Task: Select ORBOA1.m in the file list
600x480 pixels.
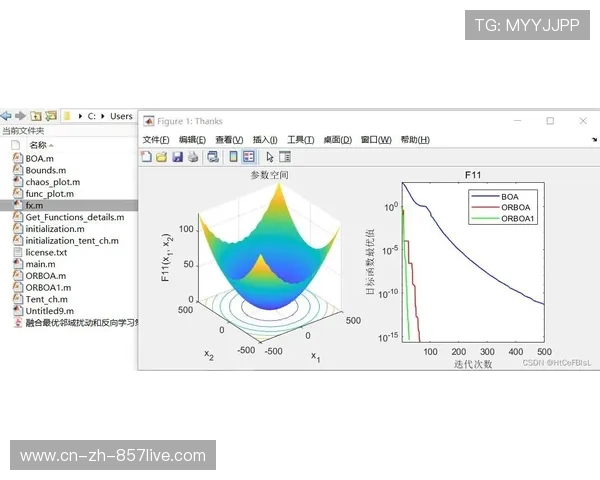Action: pyautogui.click(x=47, y=287)
